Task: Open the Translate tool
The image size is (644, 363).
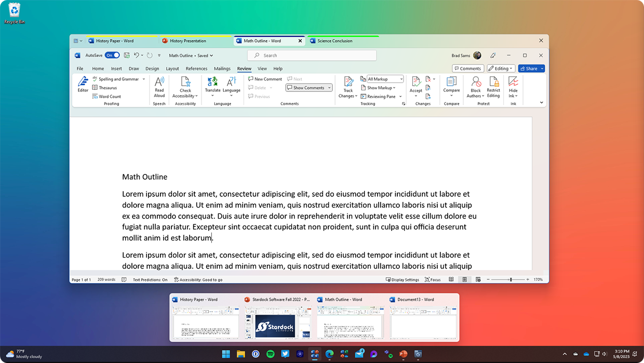Action: 213,87
